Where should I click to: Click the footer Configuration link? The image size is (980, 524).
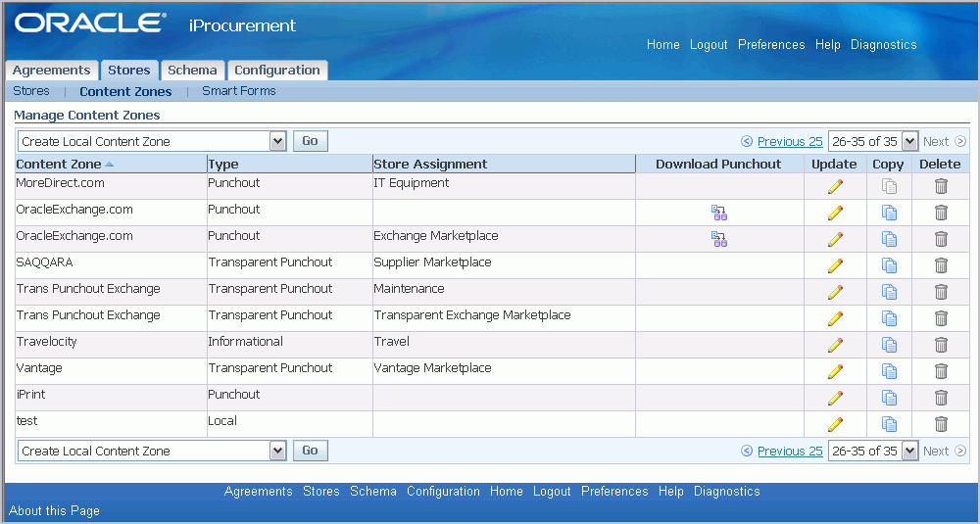coord(443,492)
